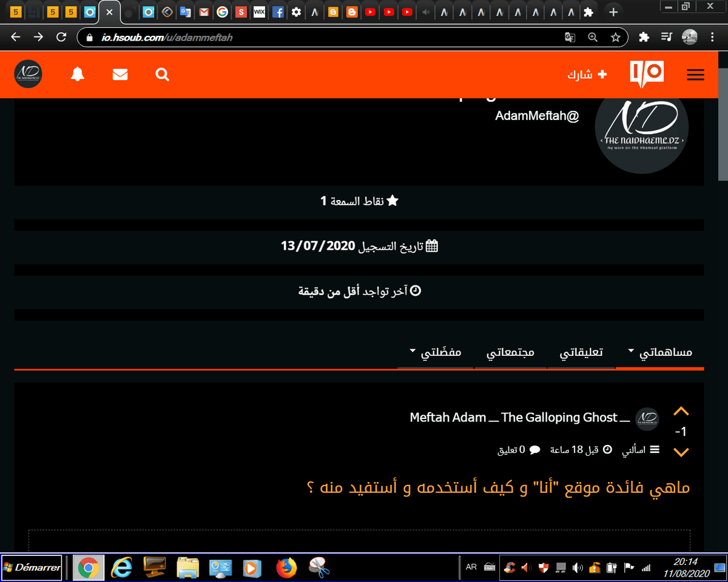This screenshot has height=582, width=728.
Task: Switch to the مجتمعاتي tab
Action: click(510, 352)
